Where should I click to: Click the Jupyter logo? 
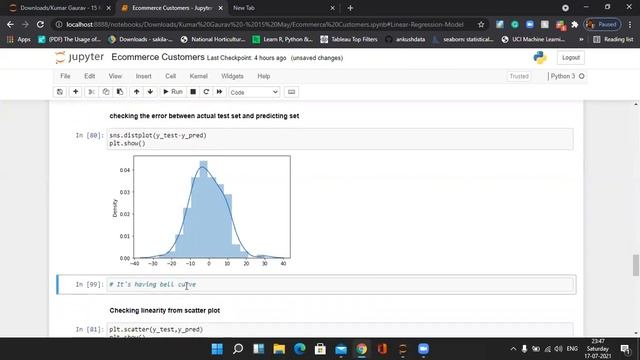80,58
